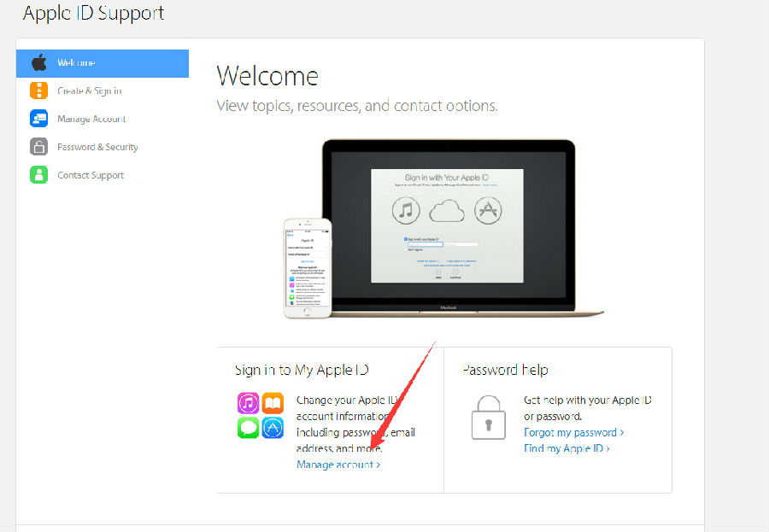Click the Apple ID Support page title
The width and height of the screenshot is (769, 532).
coord(93,14)
